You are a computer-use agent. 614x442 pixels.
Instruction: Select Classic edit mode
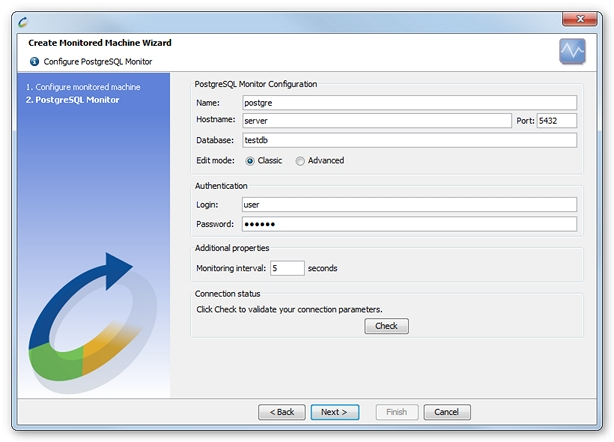tap(250, 161)
